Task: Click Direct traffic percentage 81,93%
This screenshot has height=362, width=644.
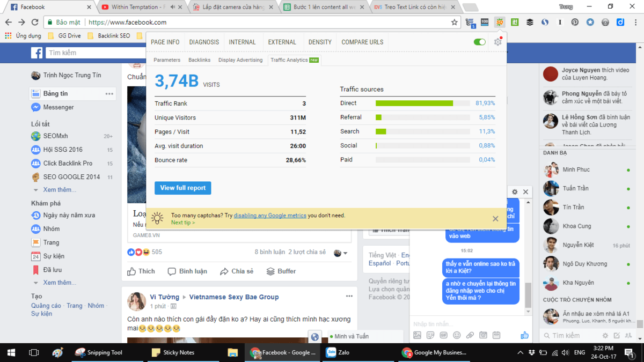Action: click(x=485, y=103)
